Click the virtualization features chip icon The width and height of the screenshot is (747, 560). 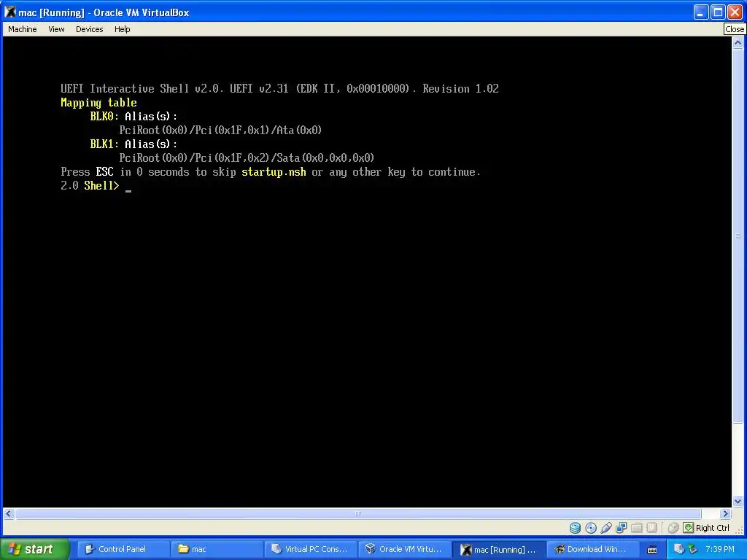point(651,528)
